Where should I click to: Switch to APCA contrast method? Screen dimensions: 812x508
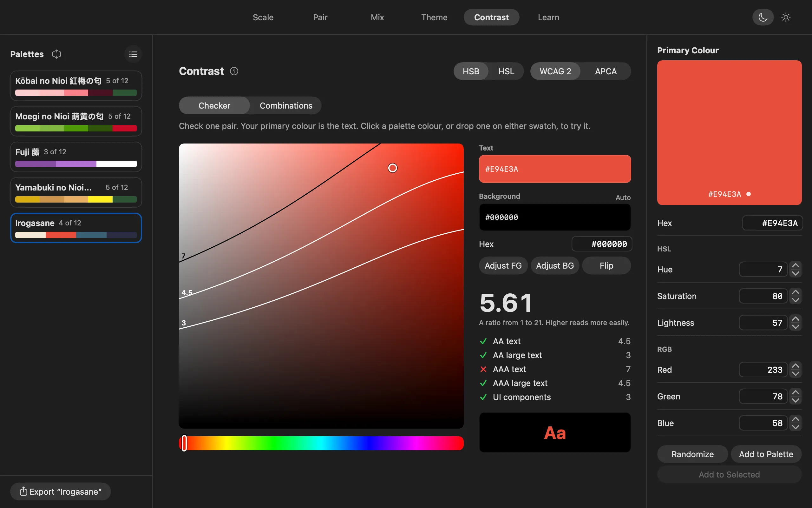pyautogui.click(x=606, y=71)
